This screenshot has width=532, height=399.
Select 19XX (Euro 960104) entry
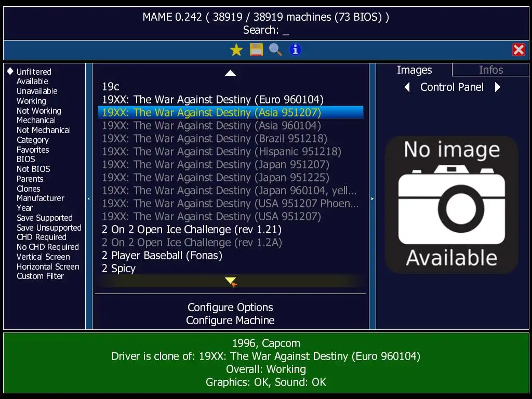(x=230, y=99)
